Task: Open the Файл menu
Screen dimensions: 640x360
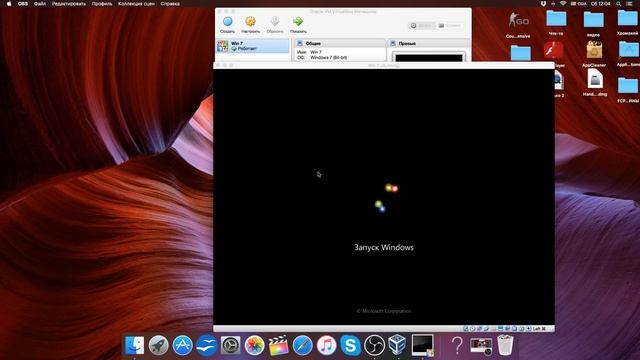Action: 40,4
